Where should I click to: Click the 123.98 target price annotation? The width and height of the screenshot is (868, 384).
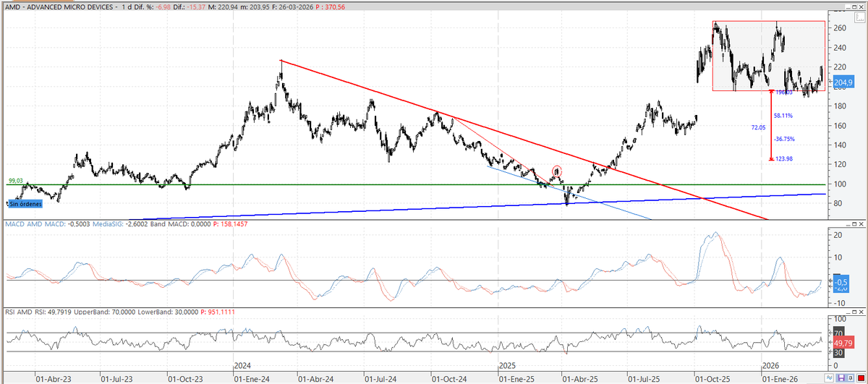click(783, 159)
